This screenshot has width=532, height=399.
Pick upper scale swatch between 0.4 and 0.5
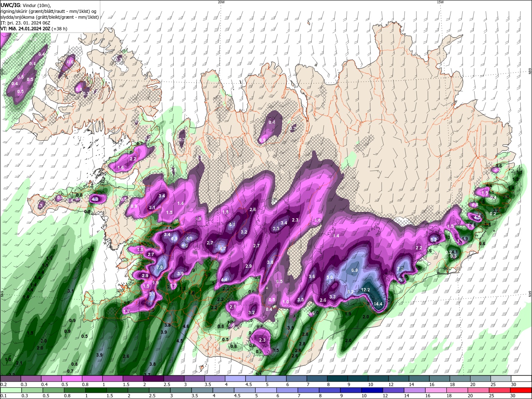pyautogui.click(x=51, y=379)
